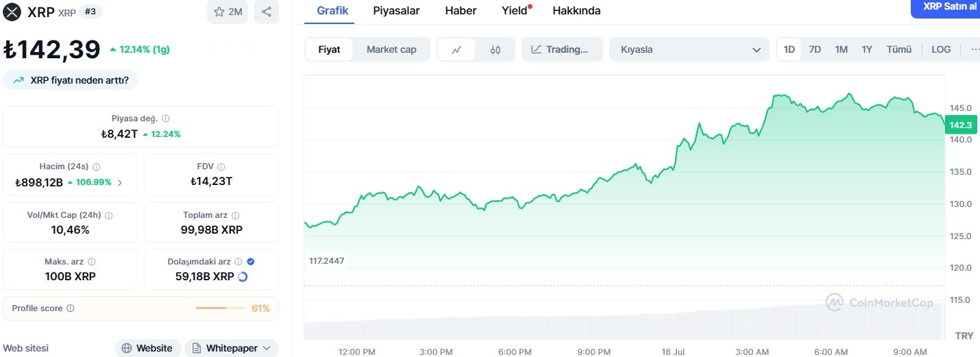Open the Hakkında tab
The width and height of the screenshot is (980, 357).
tap(576, 11)
